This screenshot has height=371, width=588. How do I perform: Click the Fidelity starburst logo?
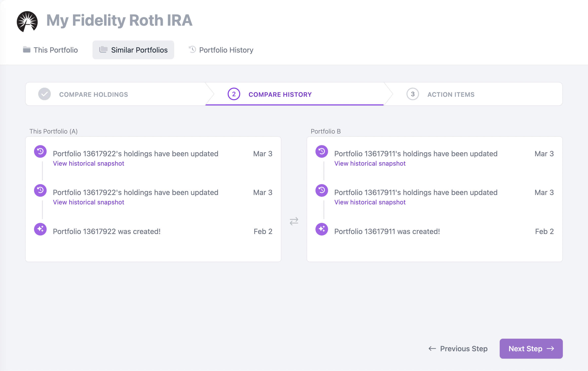pos(27,21)
